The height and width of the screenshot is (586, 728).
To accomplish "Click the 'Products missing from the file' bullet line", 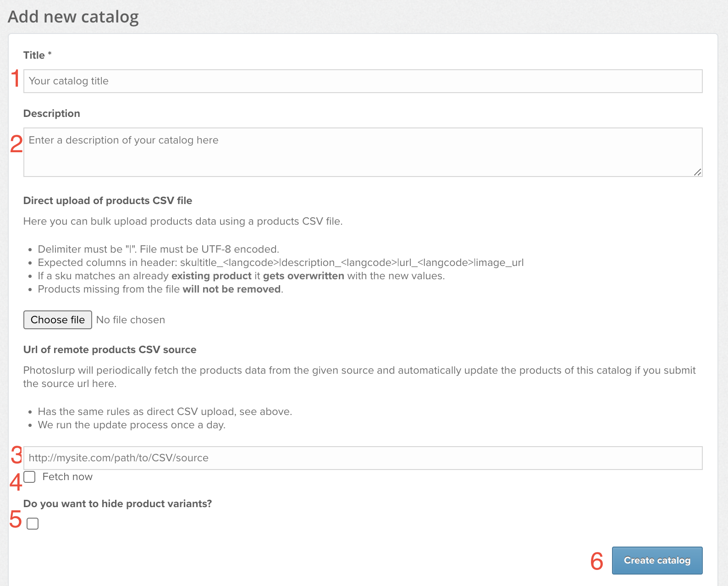I will click(160, 289).
